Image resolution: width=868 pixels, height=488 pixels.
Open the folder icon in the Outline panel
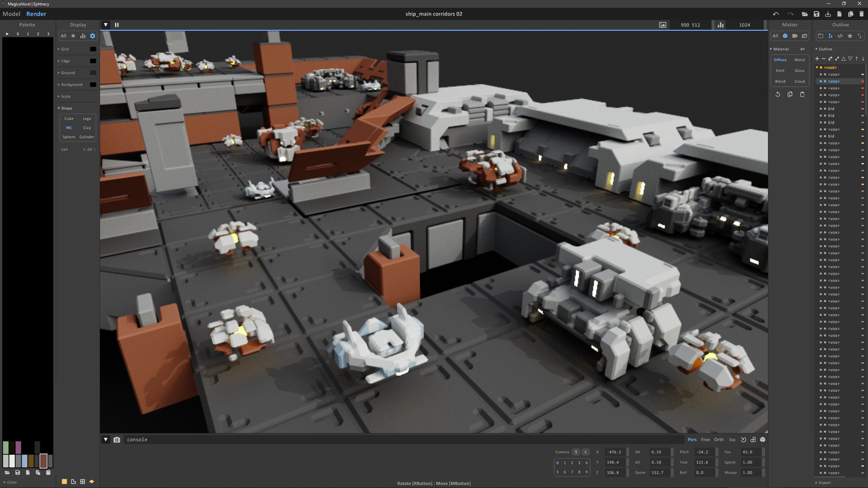pyautogui.click(x=821, y=36)
